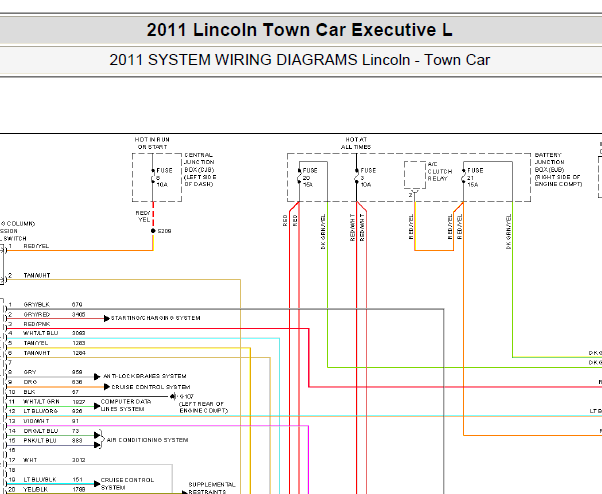Select the 'STARTING/CHARGING SYSTEM' reference label
The image size is (602, 494).
(x=155, y=318)
